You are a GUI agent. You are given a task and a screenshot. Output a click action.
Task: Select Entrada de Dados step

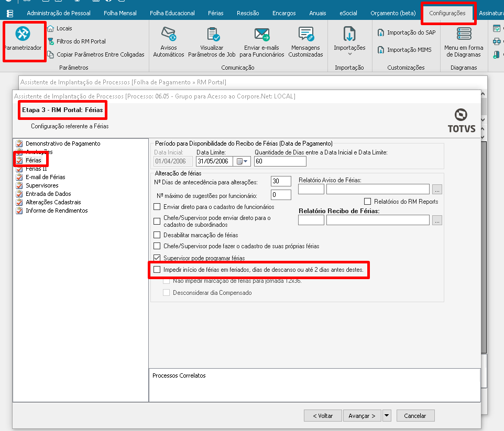43,193
